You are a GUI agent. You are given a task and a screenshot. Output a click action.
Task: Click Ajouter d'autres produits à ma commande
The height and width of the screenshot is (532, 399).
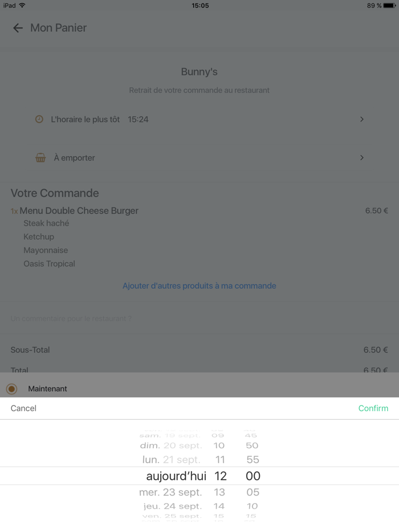199,286
